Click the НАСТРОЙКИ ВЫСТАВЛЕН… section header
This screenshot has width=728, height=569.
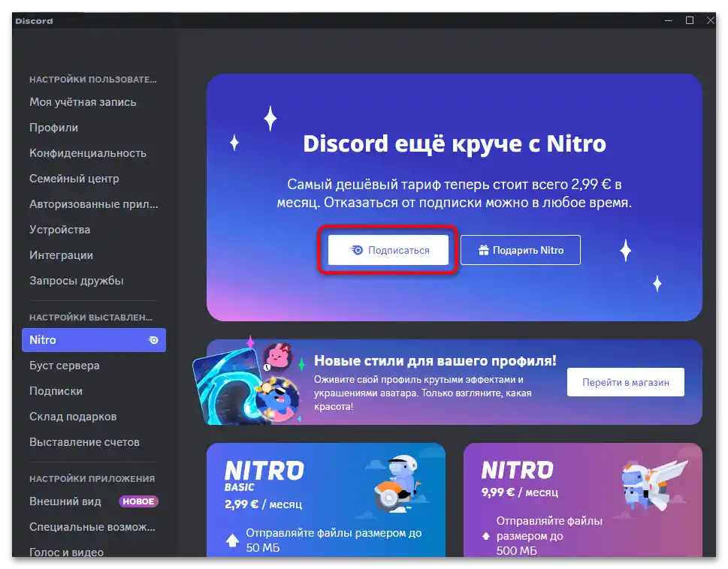91,318
